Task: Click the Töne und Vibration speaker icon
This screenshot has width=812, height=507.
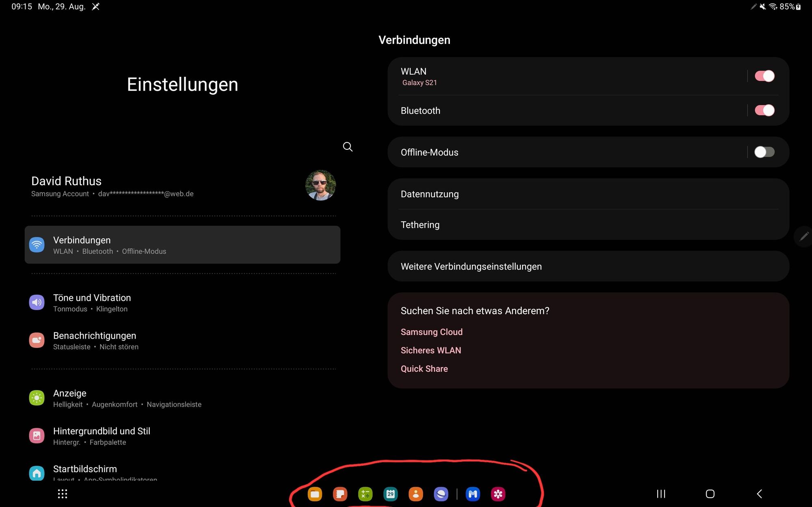Action: (37, 302)
